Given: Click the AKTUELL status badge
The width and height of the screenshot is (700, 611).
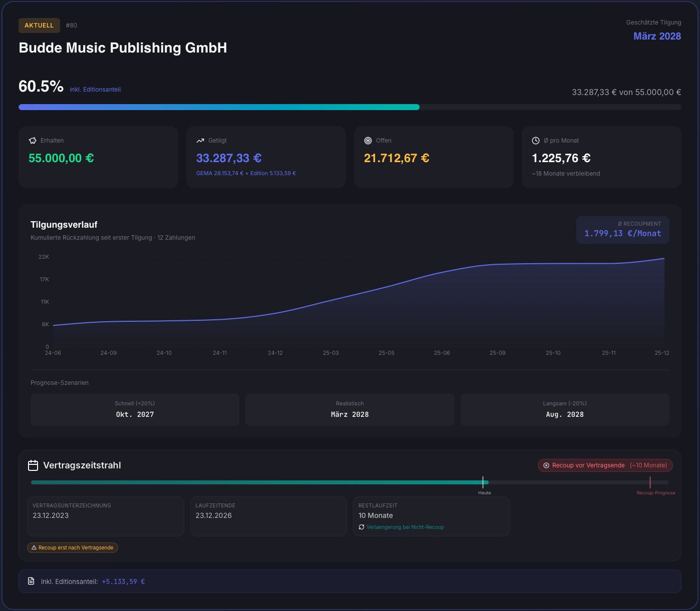Looking at the screenshot, I should [39, 26].
